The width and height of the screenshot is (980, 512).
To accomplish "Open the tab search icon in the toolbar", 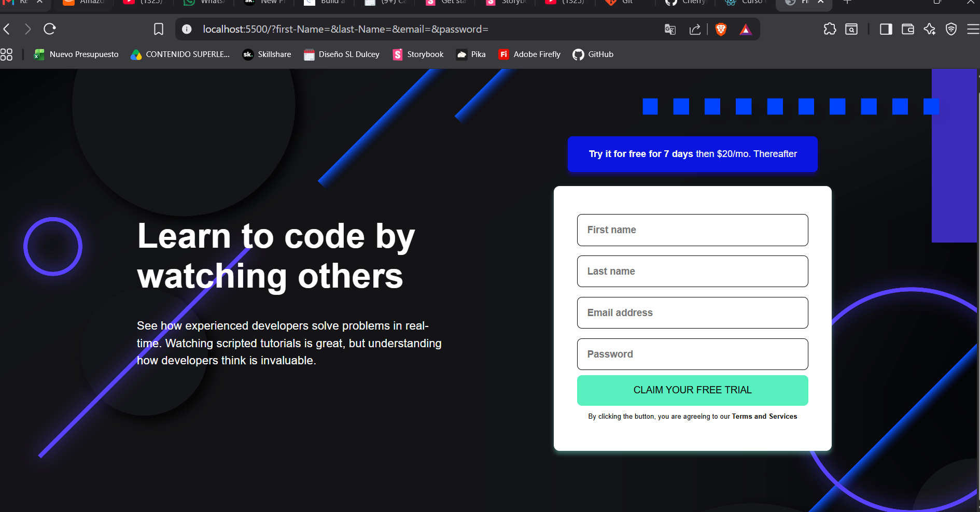I will (851, 29).
